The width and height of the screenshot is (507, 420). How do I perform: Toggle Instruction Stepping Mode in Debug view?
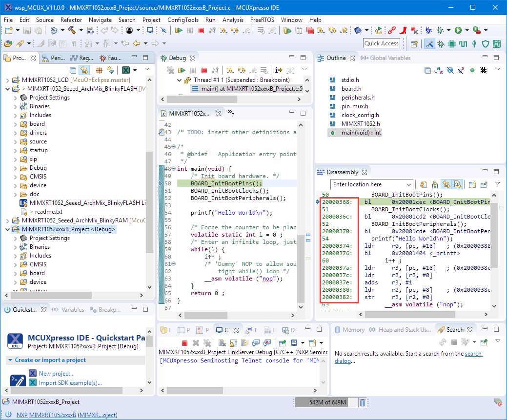[279, 70]
